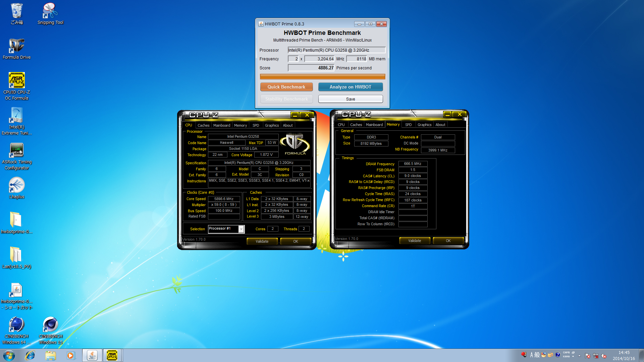
Task: Switch to About tab in left CPU-Z window
Action: (x=288, y=125)
